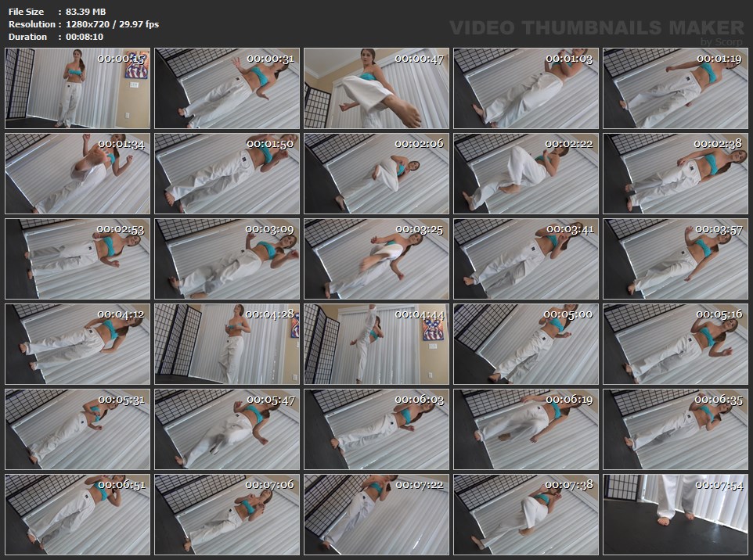Image resolution: width=753 pixels, height=560 pixels.
Task: Click the thumbnail at 00:05:31
Action: pos(77,429)
